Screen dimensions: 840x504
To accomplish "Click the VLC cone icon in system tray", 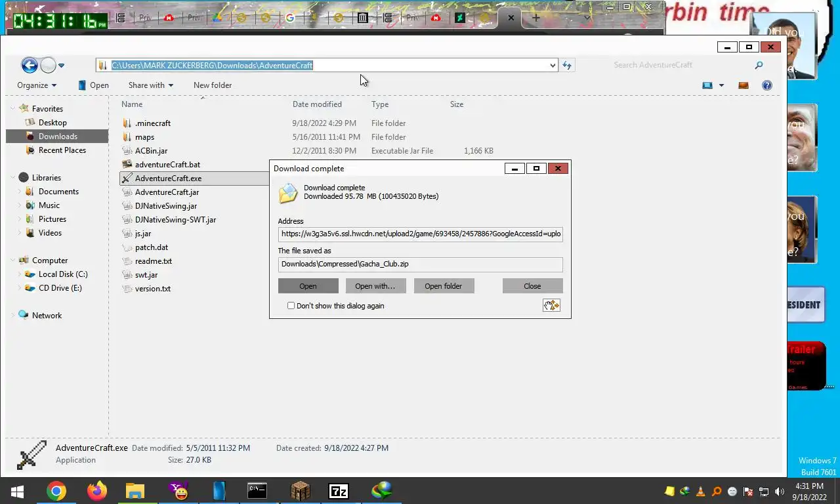I will click(701, 491).
